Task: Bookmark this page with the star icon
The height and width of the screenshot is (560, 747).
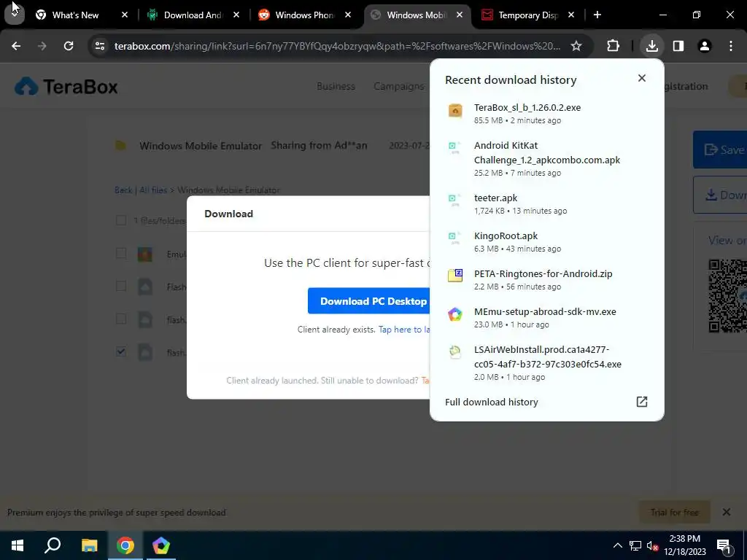Action: coord(576,46)
